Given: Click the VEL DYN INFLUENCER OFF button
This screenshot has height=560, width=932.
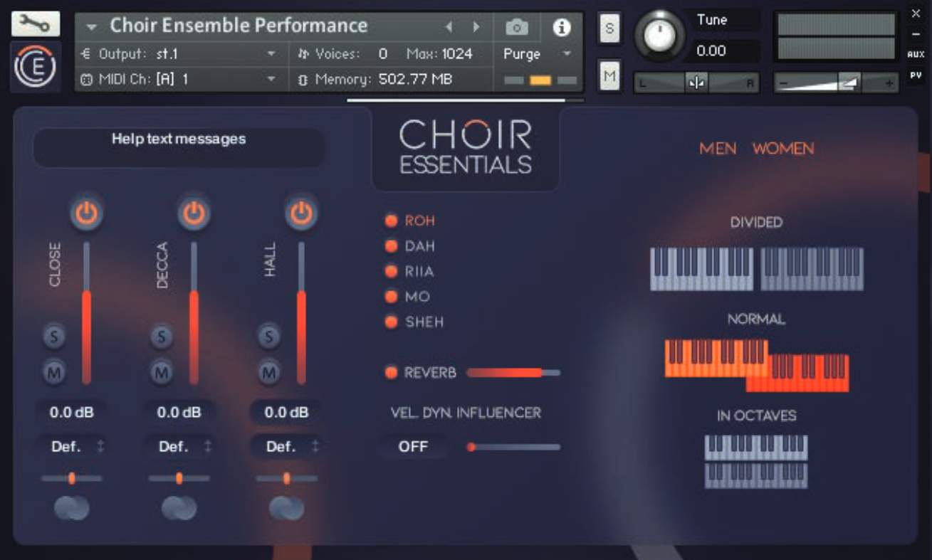Looking at the screenshot, I should (x=413, y=447).
